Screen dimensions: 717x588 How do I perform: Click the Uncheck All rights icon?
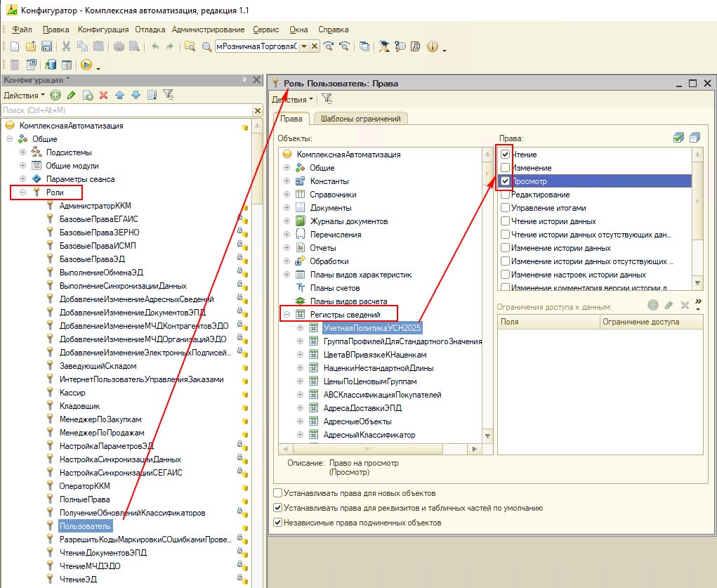(695, 138)
